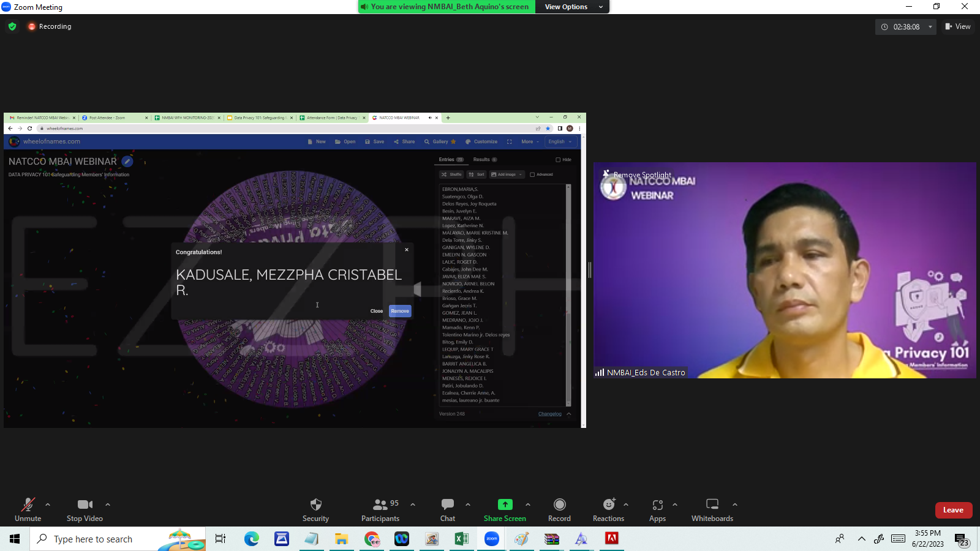This screenshot has width=980, height=551.
Task: Click Remove Spotlight on video
Action: (x=643, y=175)
